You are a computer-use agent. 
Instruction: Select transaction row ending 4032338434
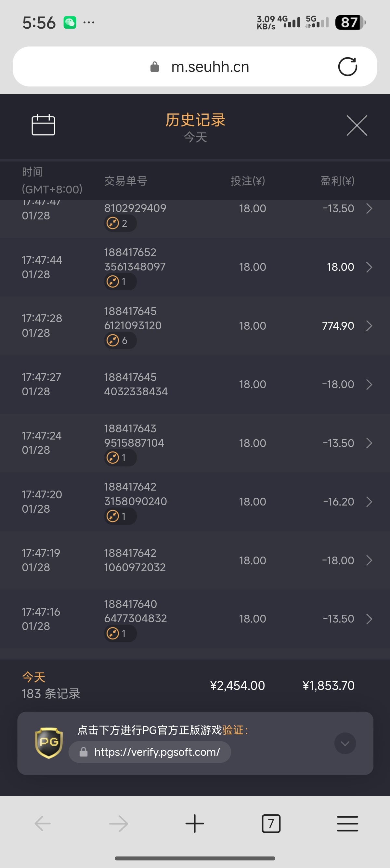coord(195,385)
